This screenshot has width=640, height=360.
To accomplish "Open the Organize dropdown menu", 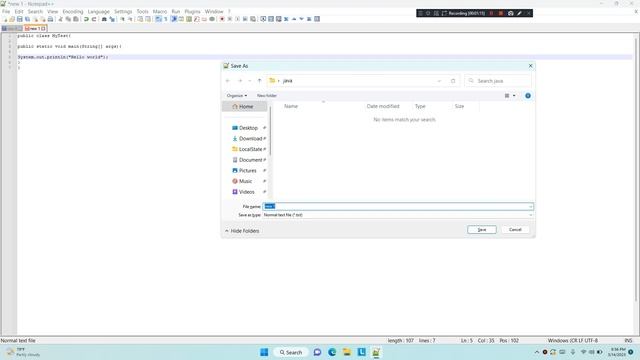I will 237,96.
